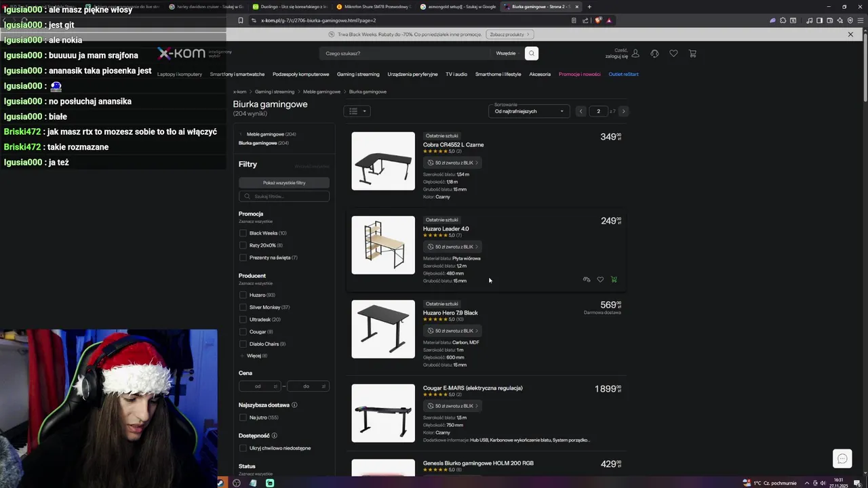The height and width of the screenshot is (488, 868).
Task: Tick the Ultradesk producer checkbox
Action: click(x=243, y=319)
